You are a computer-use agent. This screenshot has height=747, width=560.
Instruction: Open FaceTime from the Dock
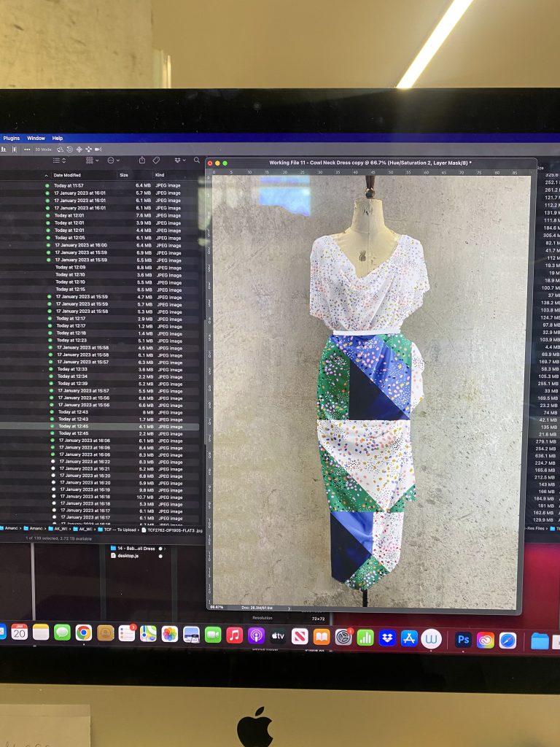click(213, 635)
